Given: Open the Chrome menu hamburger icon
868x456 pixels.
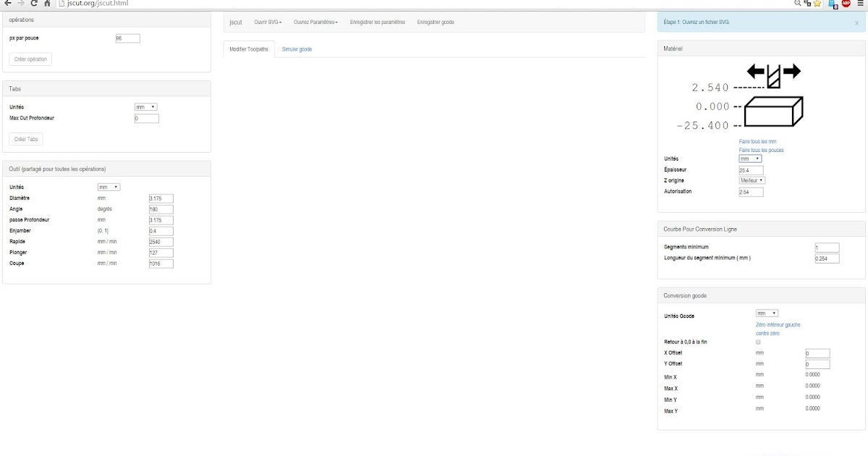Looking at the screenshot, I should point(860,4).
